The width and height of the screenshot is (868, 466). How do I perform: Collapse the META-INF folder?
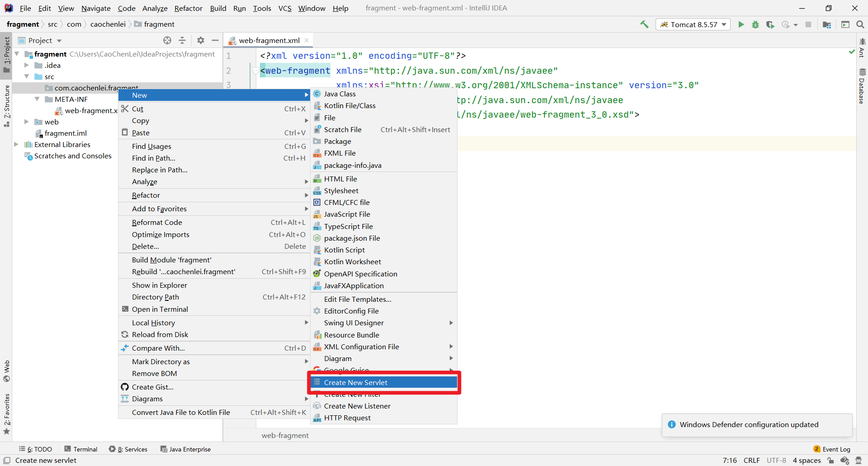37,99
